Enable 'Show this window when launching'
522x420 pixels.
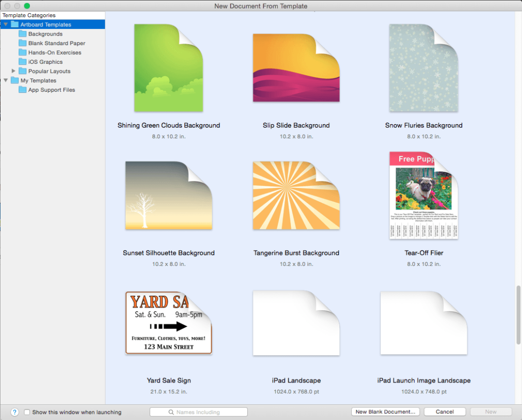coord(27,412)
